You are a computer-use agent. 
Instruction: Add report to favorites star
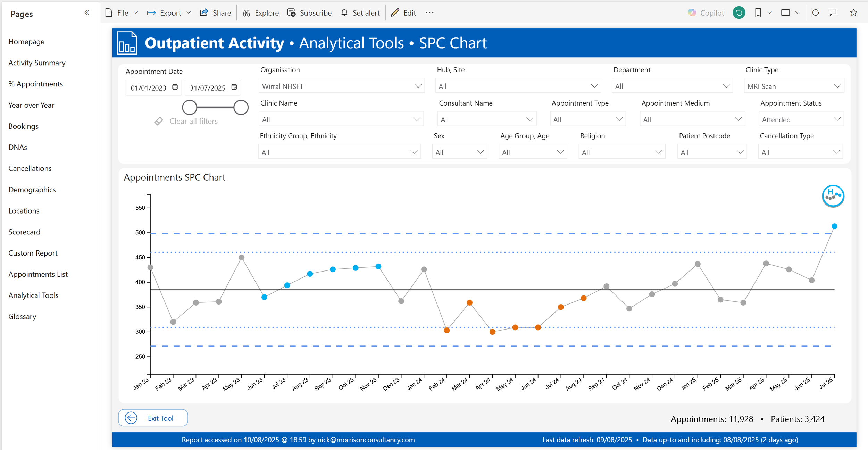[853, 13]
